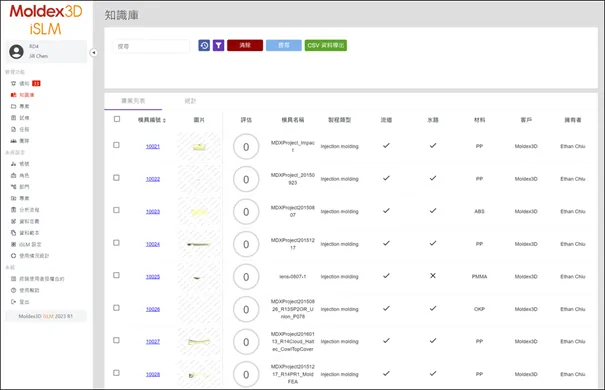Open the 任務 sidebar item
Viewport: 605px width, 390px height.
pos(20,129)
